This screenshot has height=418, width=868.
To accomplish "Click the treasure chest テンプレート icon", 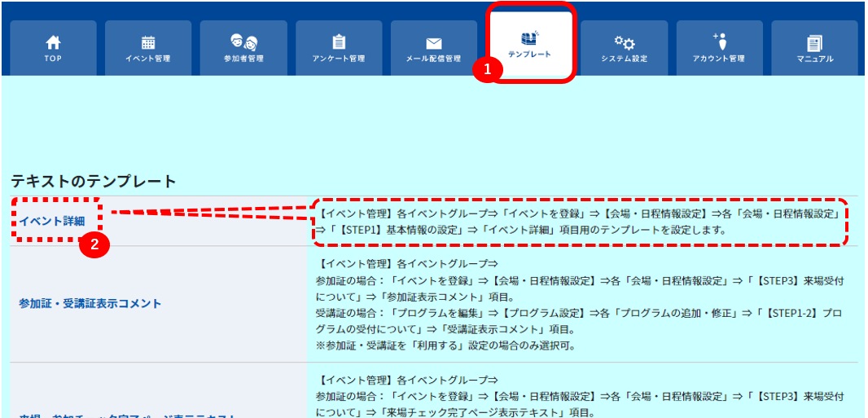I will (530, 37).
